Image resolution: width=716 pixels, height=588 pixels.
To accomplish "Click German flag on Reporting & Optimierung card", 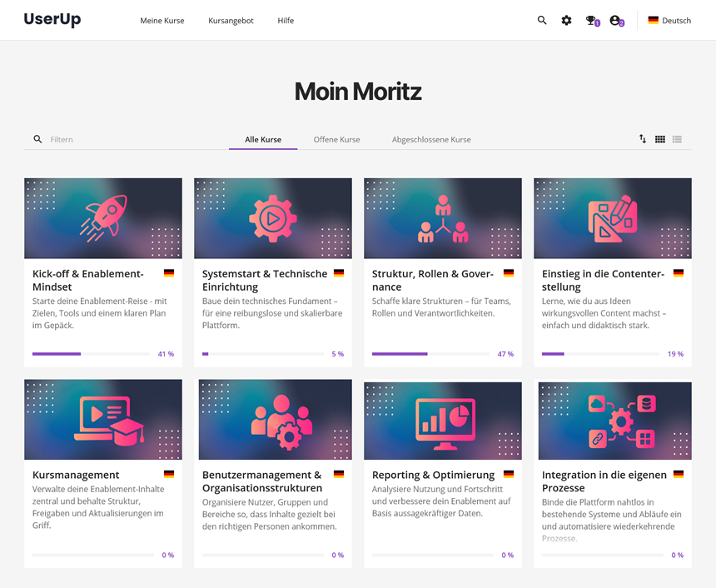I will [509, 474].
